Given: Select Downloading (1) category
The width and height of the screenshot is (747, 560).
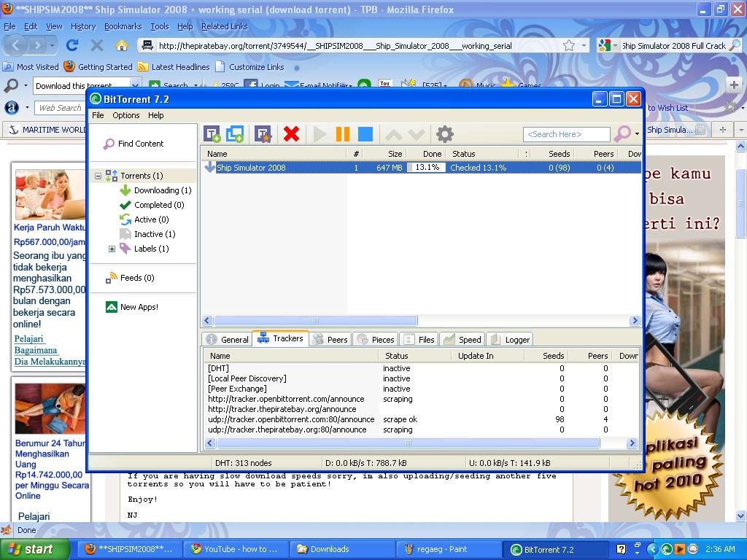Looking at the screenshot, I should click(x=155, y=190).
